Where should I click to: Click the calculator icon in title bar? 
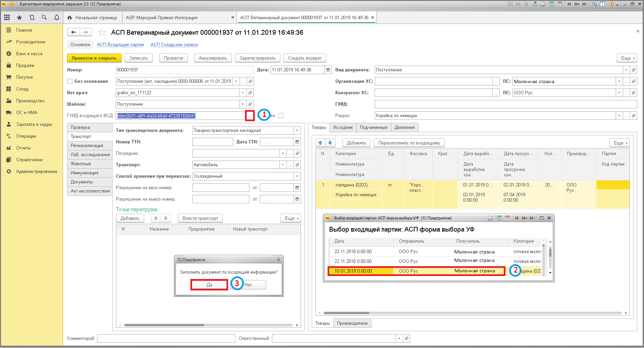point(552,4)
